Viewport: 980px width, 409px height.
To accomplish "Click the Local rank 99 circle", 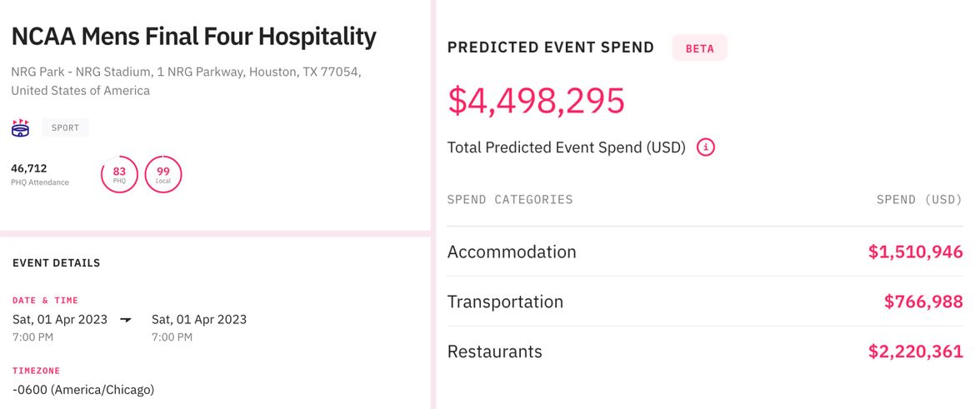I will [x=163, y=174].
